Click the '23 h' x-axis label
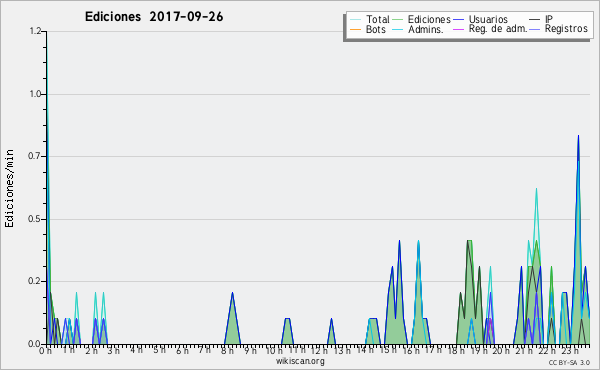The width and height of the screenshot is (600, 370). pos(569,350)
